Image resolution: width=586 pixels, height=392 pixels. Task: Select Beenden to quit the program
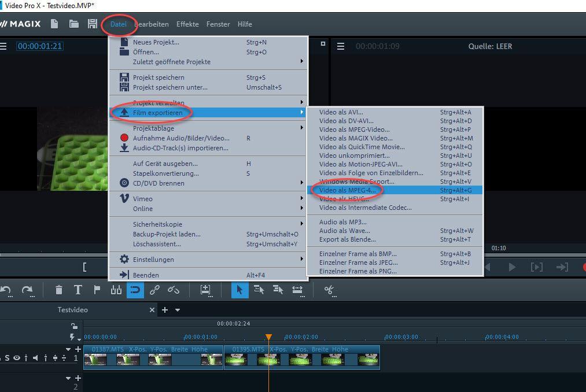208,275
